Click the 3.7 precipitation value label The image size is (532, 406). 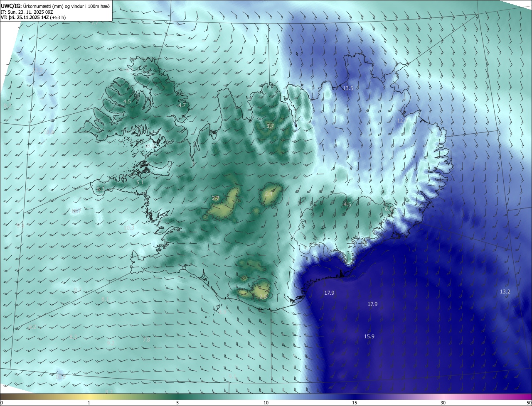pos(270,126)
